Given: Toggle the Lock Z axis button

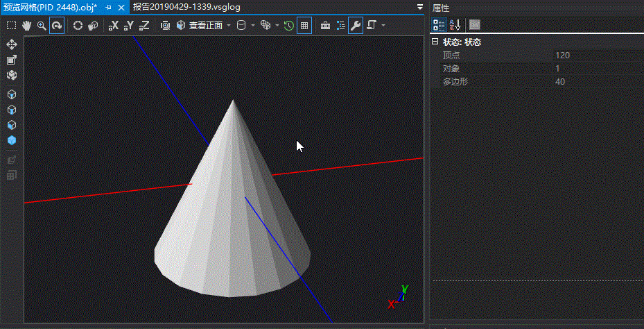Looking at the screenshot, I should click(x=144, y=26).
